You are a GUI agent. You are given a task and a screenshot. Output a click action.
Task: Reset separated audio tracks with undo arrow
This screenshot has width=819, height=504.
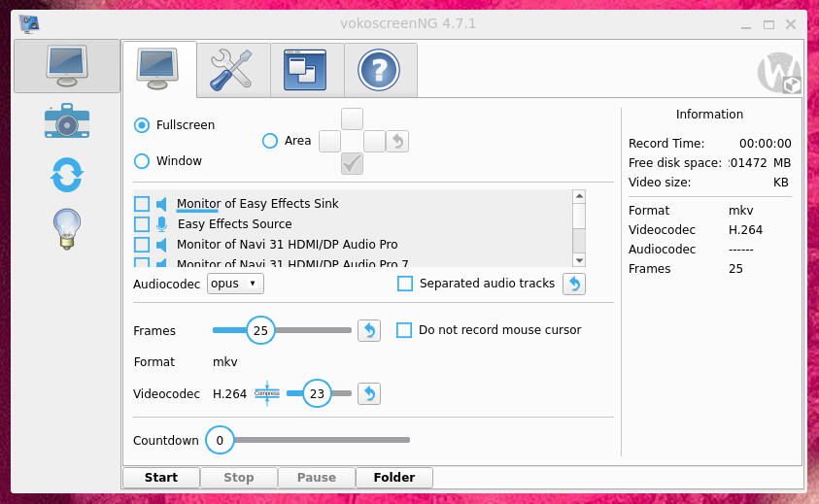(574, 284)
